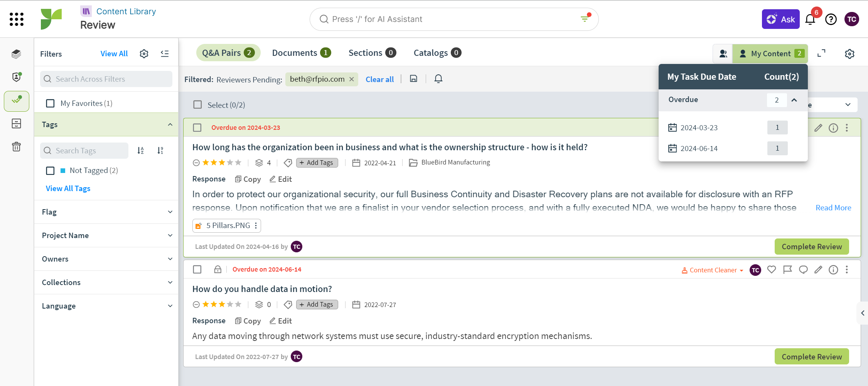Screen dimensions: 868x386
Task: Click View All filters link
Action: click(x=114, y=54)
